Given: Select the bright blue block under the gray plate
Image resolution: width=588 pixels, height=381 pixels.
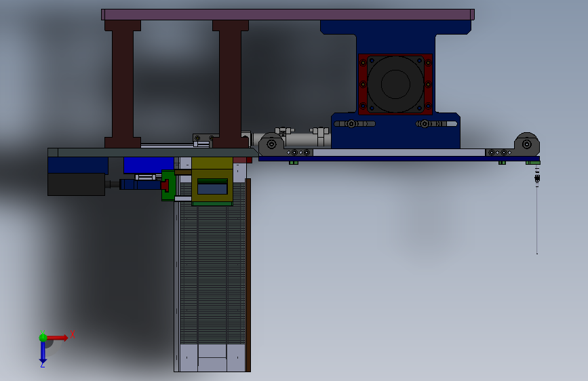Looking at the screenshot, I should [149, 165].
